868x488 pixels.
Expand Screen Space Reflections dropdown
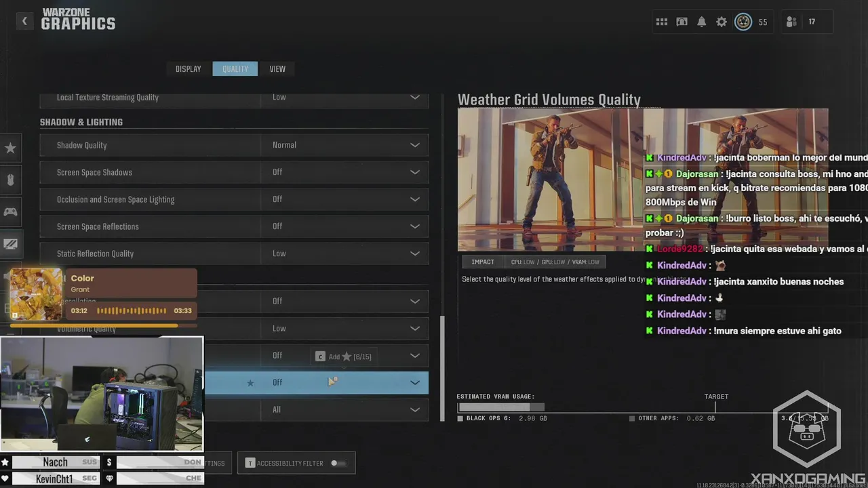pos(414,226)
